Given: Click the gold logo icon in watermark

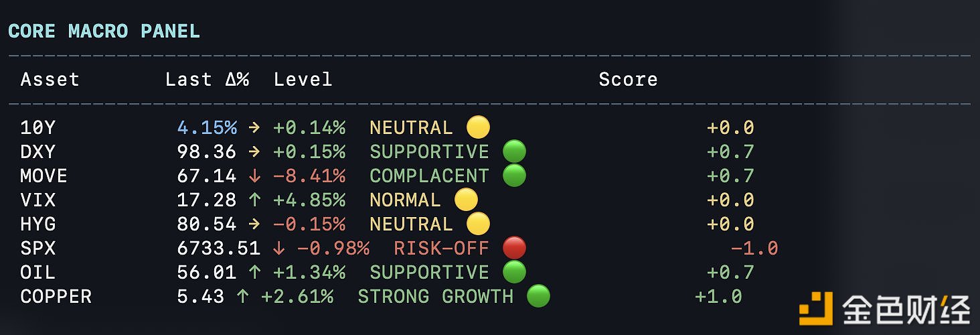Looking at the screenshot, I should click(816, 309).
